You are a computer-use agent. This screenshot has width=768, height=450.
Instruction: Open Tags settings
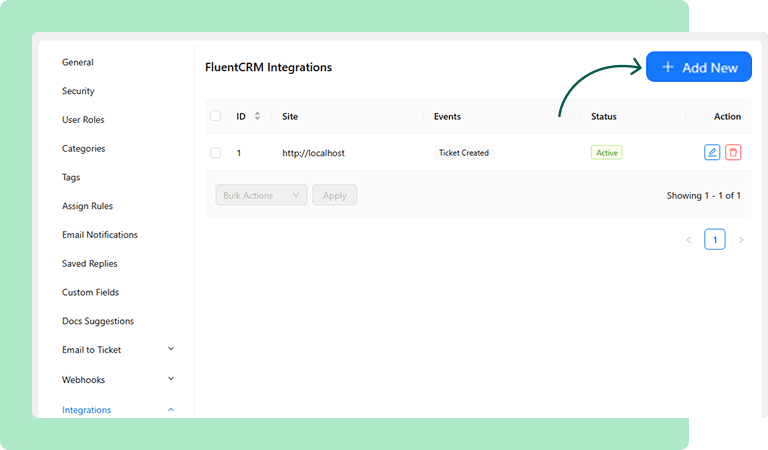coord(71,177)
